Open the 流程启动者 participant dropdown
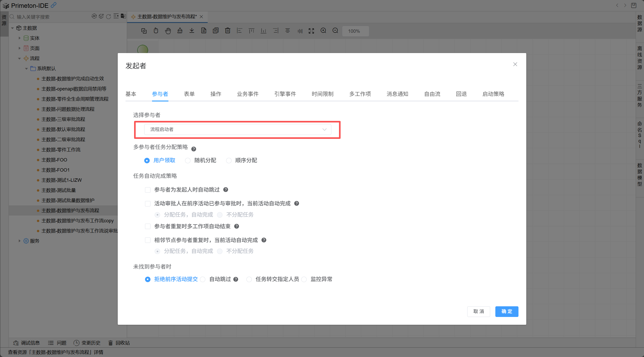The height and width of the screenshot is (357, 644). (238, 129)
